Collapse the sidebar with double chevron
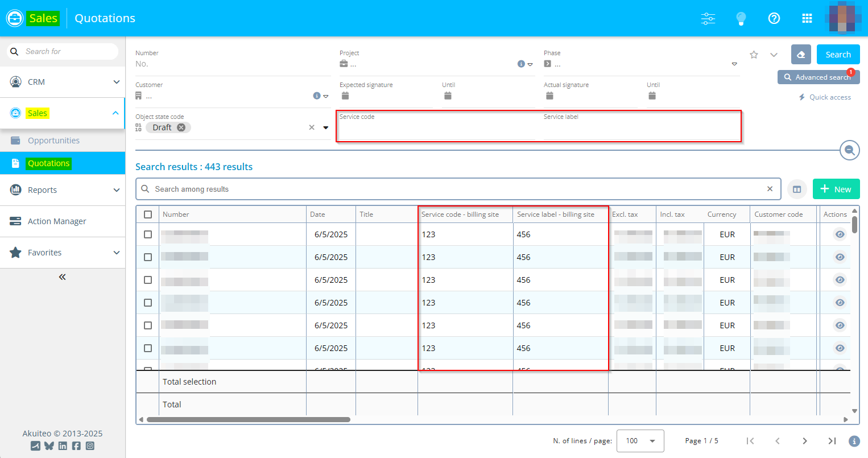868x458 pixels. pyautogui.click(x=63, y=277)
